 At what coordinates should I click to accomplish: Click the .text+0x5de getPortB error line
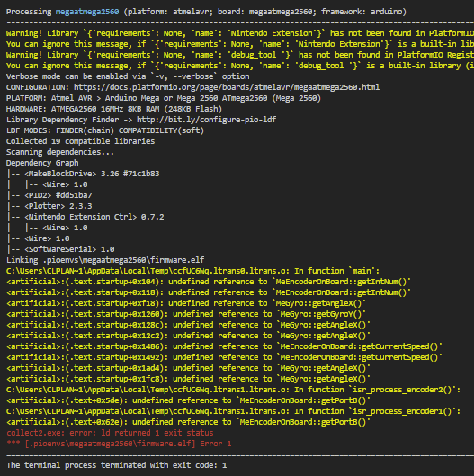[188, 400]
